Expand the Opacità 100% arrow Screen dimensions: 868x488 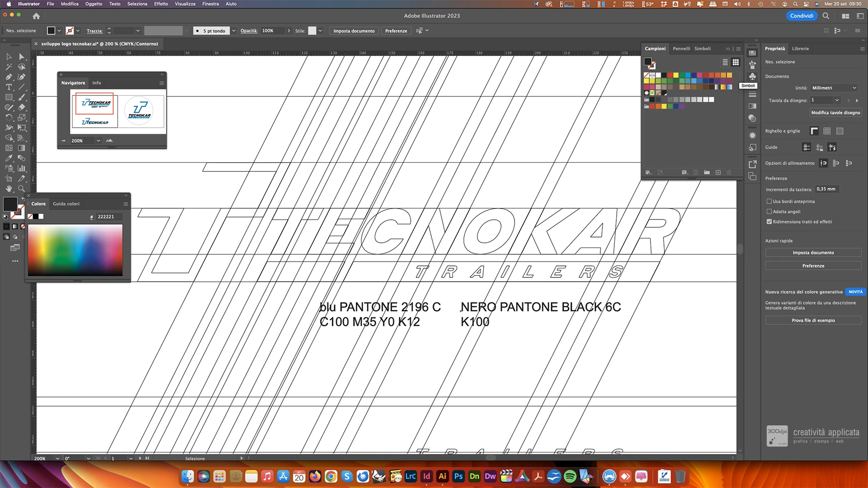(x=289, y=31)
